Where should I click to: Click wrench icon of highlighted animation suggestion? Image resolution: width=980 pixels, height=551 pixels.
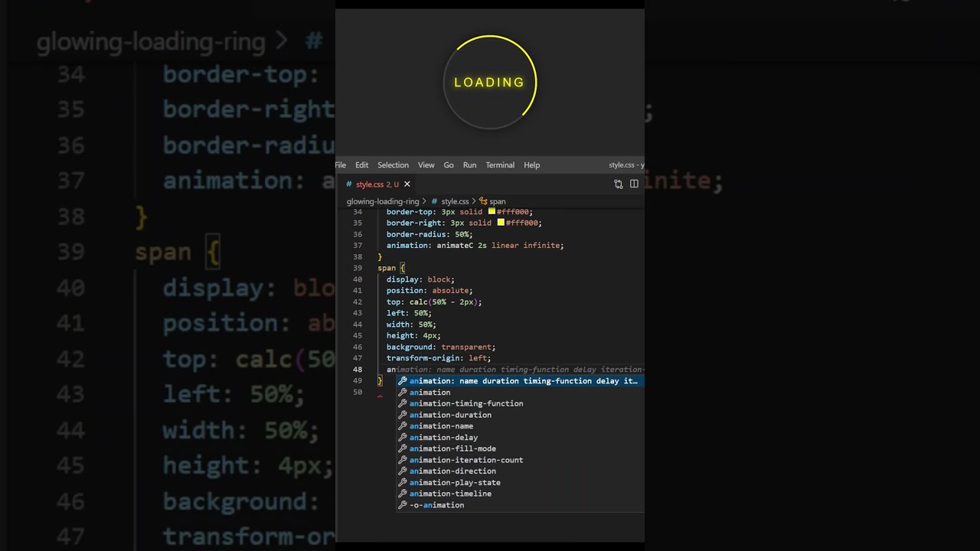click(403, 380)
